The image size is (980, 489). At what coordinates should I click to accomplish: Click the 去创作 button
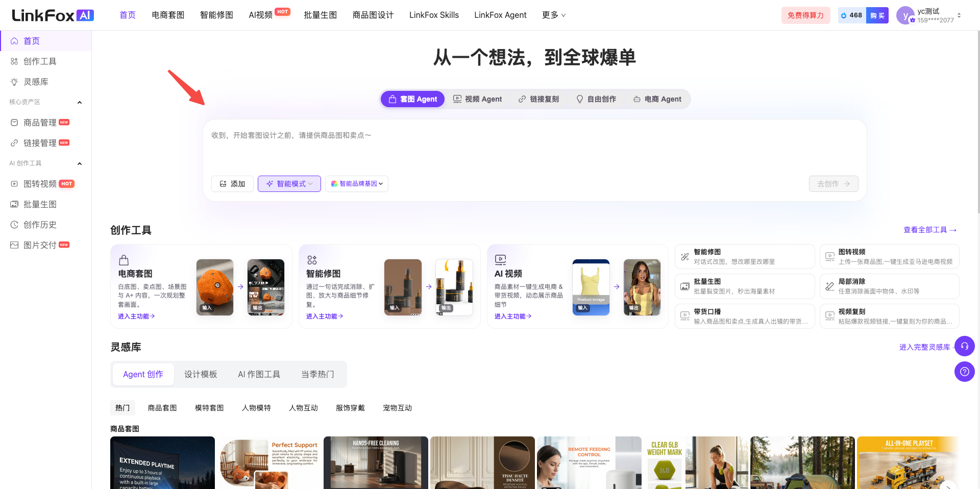tap(834, 184)
